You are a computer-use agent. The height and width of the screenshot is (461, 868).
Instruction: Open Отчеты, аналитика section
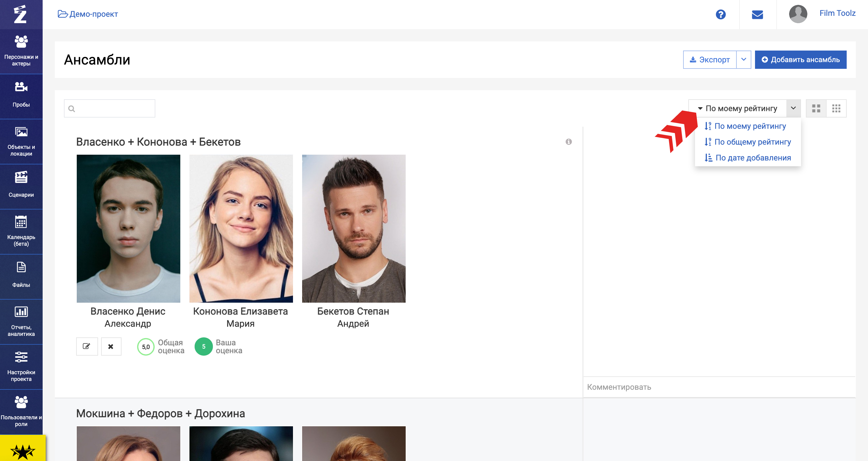[x=21, y=322]
